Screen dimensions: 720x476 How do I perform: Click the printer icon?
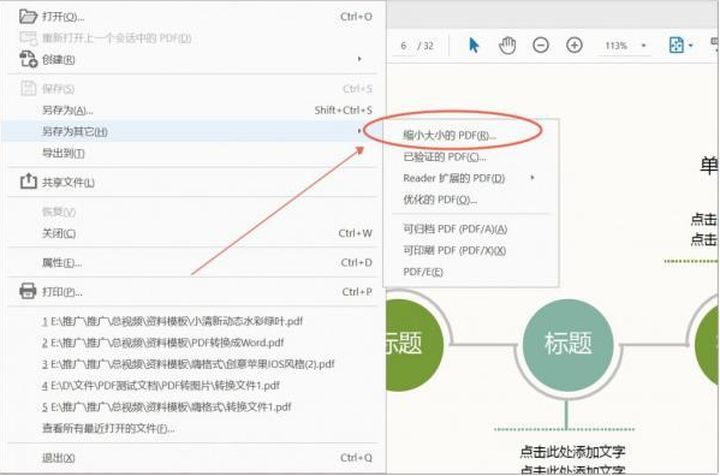pos(28,291)
